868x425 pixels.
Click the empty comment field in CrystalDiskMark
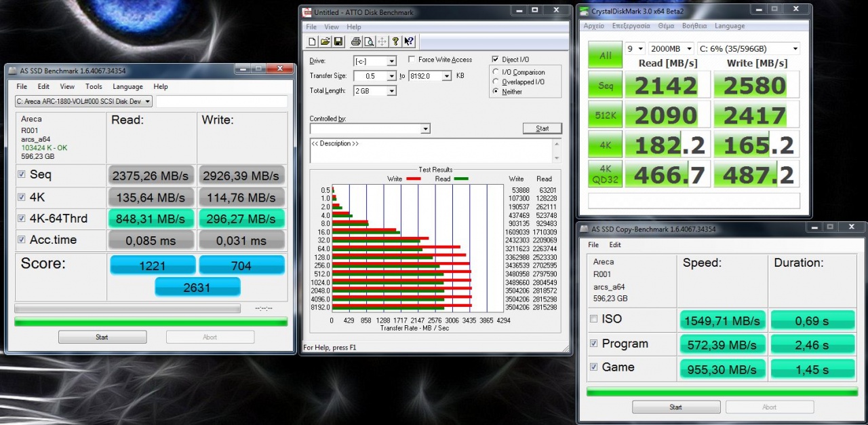(x=694, y=200)
